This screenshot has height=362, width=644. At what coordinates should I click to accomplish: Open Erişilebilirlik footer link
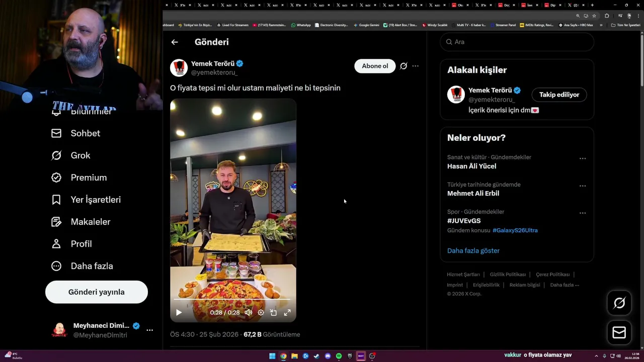point(486,285)
